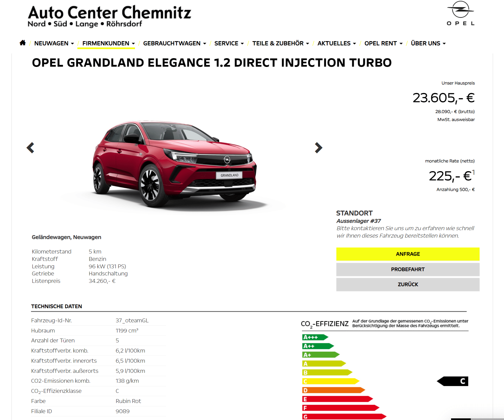
Task: Click the Anzahlung 500,- € text
Action: (x=455, y=190)
